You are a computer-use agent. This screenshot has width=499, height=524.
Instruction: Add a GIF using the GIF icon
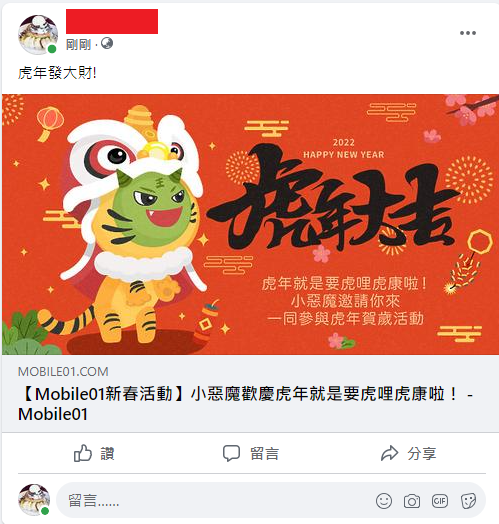[440, 501]
